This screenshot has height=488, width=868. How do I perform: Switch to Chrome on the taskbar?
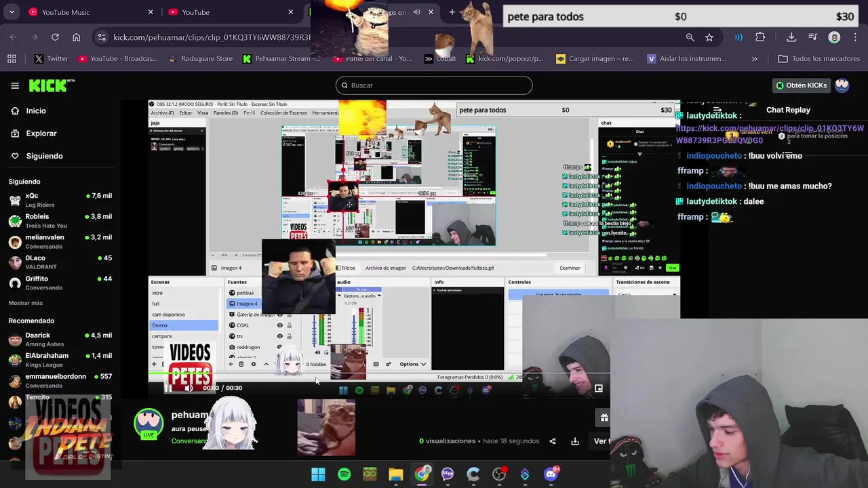pyautogui.click(x=422, y=474)
